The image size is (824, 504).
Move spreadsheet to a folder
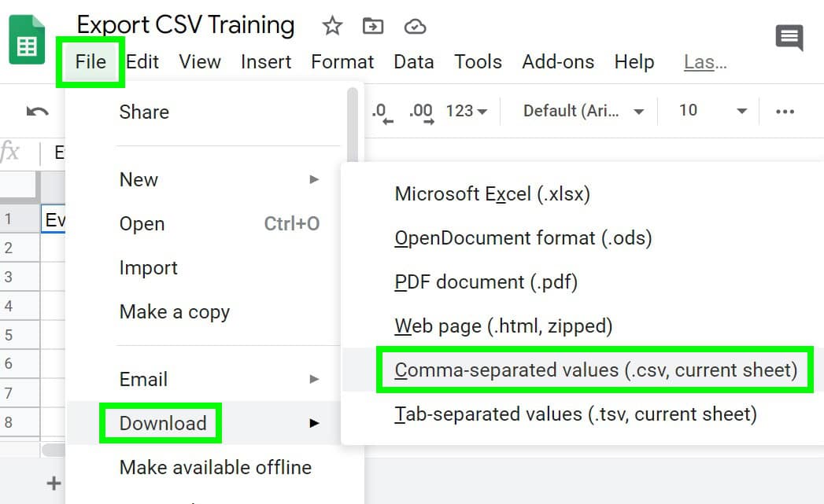tap(372, 25)
